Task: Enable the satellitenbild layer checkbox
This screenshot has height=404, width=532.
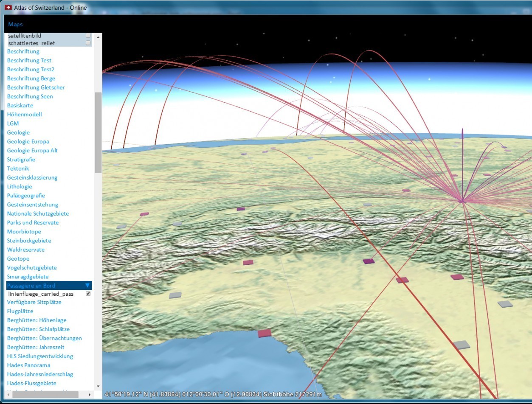Action: pyautogui.click(x=88, y=36)
